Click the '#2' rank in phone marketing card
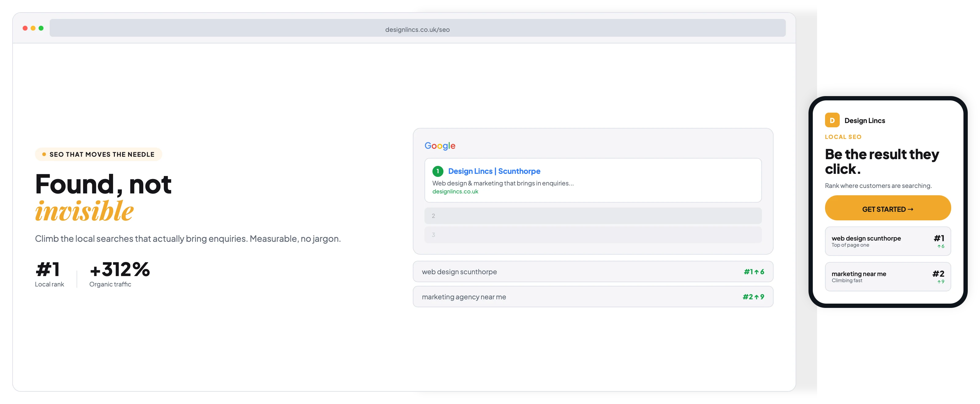The image size is (980, 404). [x=938, y=274]
